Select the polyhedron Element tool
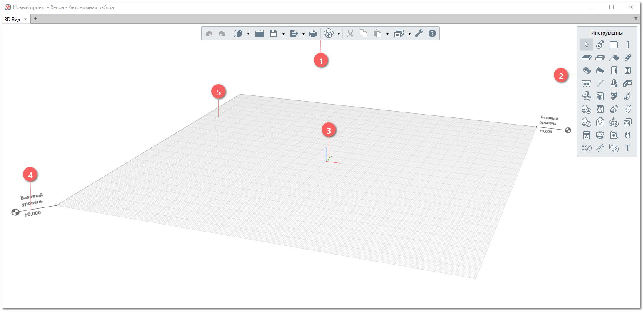The image size is (644, 312). point(600,135)
